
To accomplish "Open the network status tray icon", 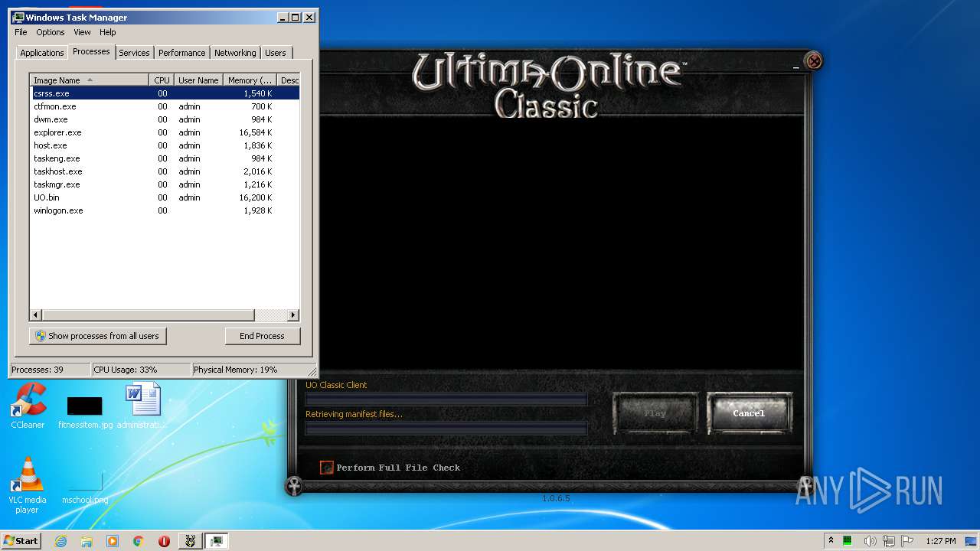I will pyautogui.click(x=889, y=541).
